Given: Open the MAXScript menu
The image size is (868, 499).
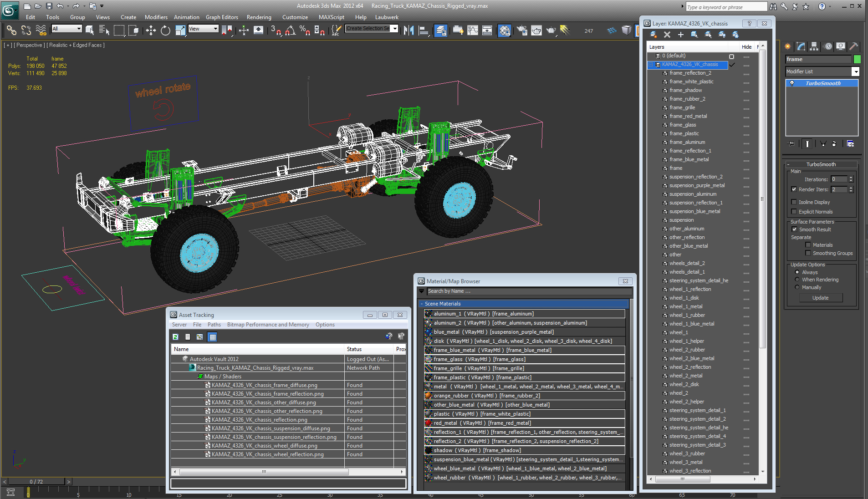Looking at the screenshot, I should [x=332, y=17].
